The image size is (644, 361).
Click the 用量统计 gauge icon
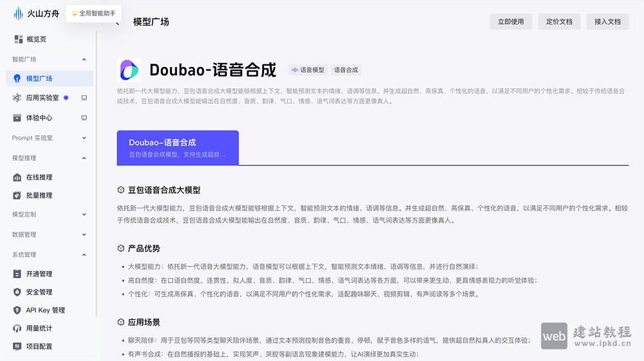point(17,328)
